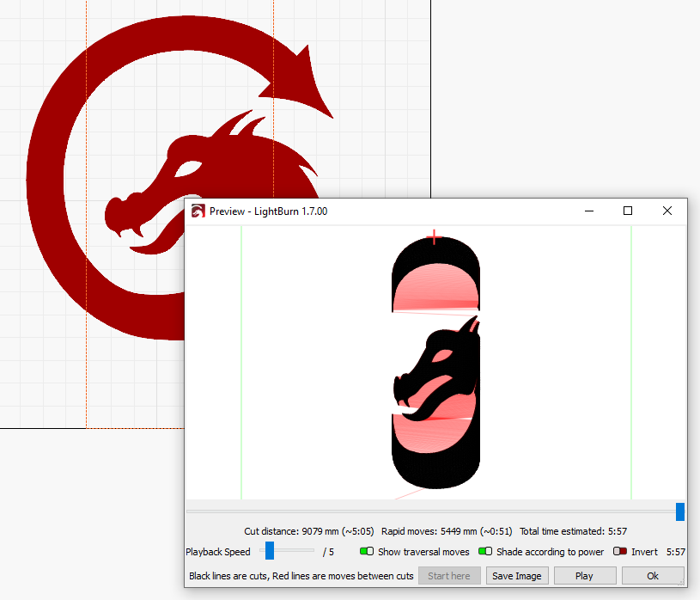Image resolution: width=700 pixels, height=600 pixels.
Task: Click the LightBurn logo in Preview title bar
Action: 198,211
